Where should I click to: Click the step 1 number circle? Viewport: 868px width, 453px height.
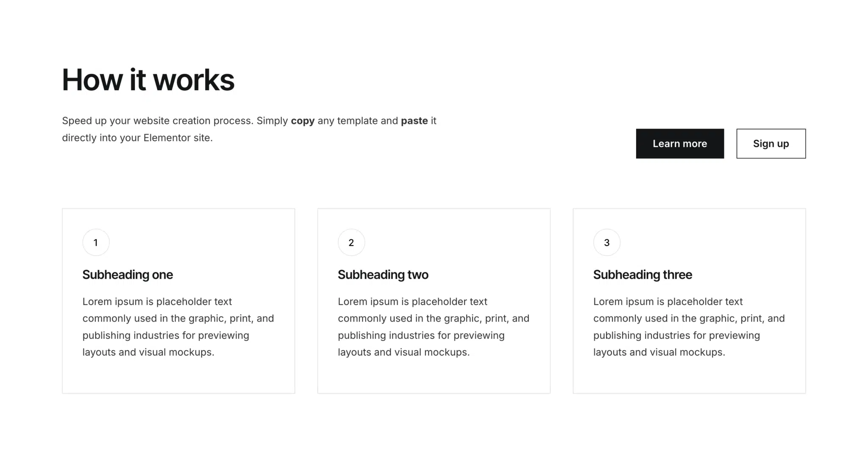(x=96, y=243)
